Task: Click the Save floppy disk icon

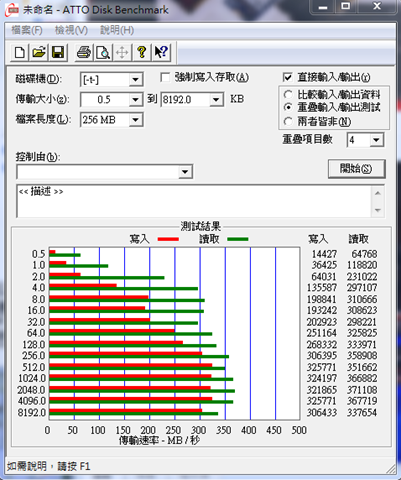Action: 58,52
